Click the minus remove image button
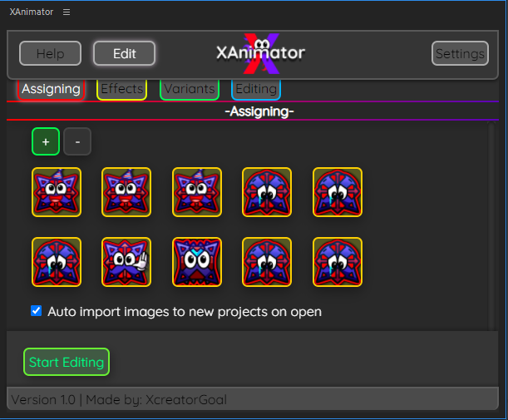The height and width of the screenshot is (420, 508). (x=77, y=142)
